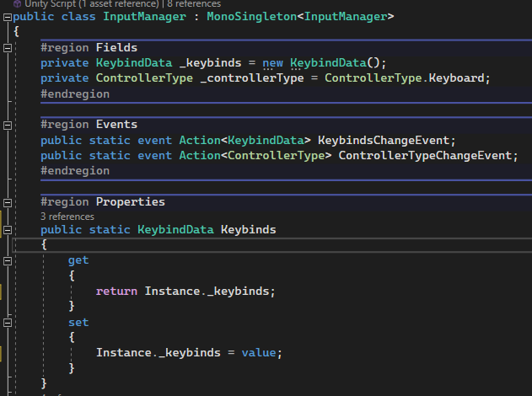Click the 'value' keyword in setter

[x=259, y=352]
